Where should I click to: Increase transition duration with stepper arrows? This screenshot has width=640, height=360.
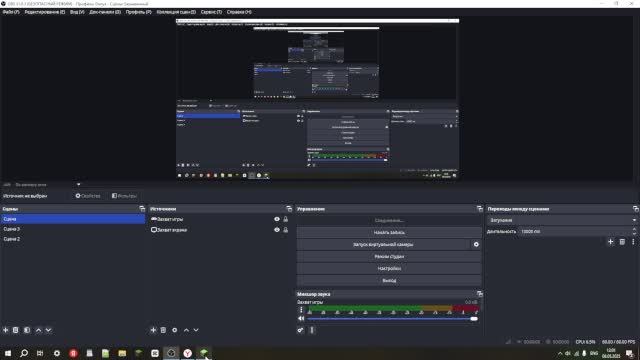coord(634,229)
